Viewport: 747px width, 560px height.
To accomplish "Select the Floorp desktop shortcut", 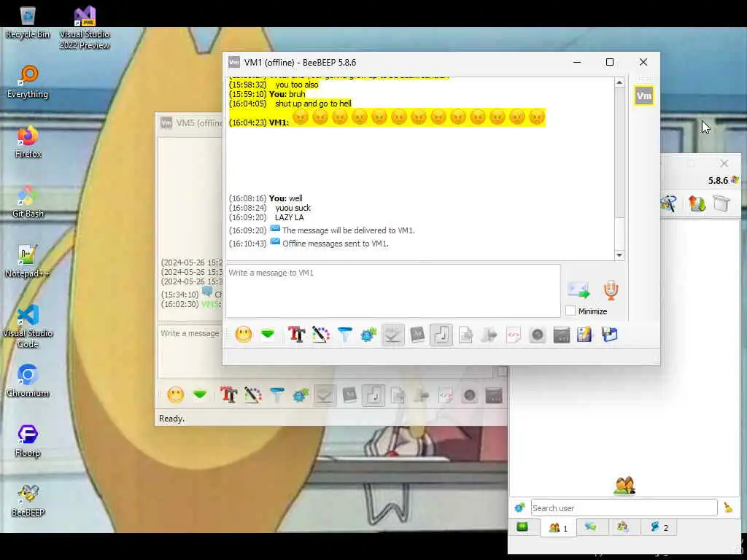I will pyautogui.click(x=28, y=441).
